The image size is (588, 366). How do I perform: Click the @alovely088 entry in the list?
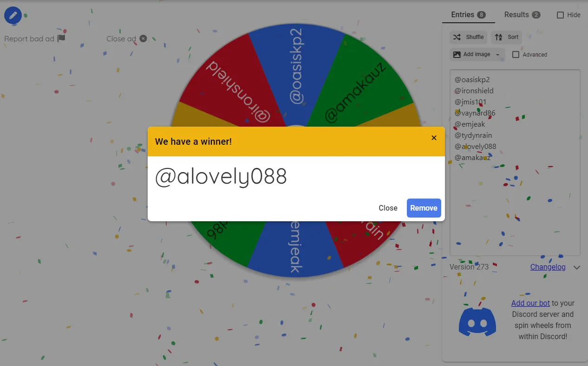475,147
